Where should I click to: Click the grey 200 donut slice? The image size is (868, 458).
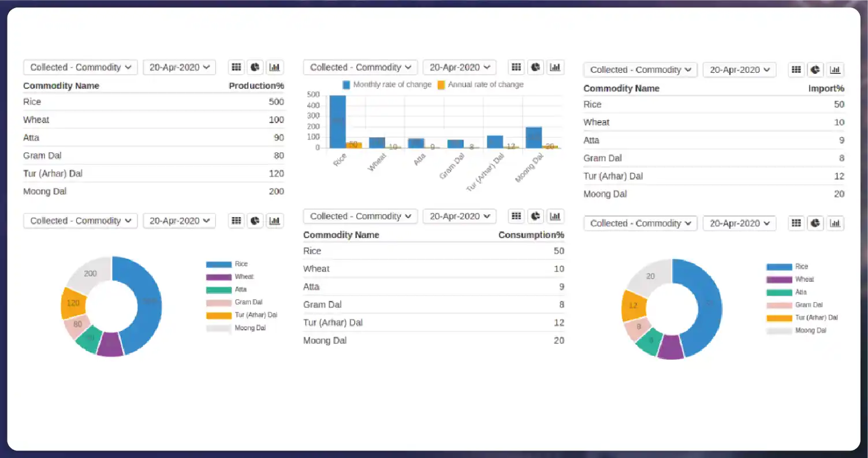(x=90, y=273)
